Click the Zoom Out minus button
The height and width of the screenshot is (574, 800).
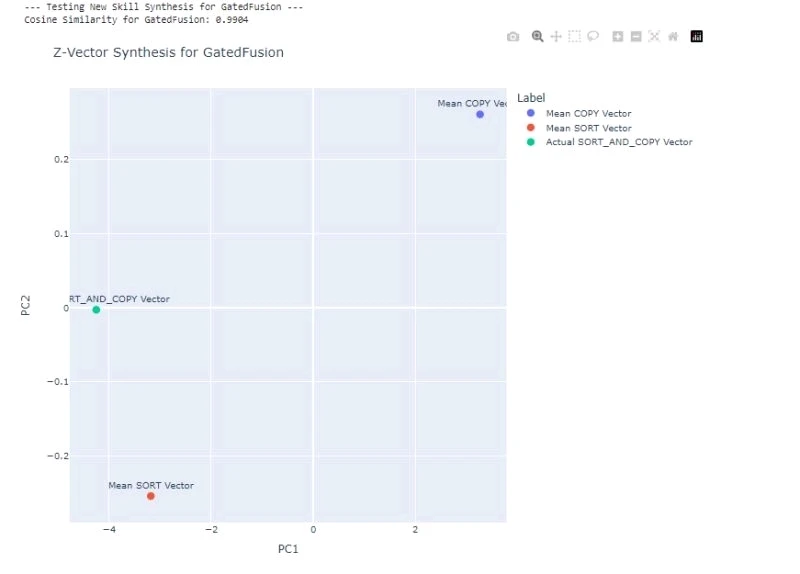(x=636, y=37)
